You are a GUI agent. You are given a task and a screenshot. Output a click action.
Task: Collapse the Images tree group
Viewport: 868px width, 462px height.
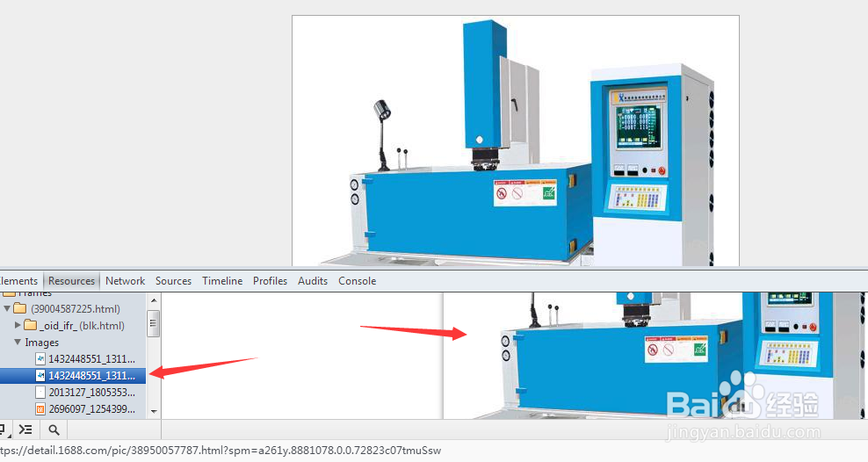(18, 343)
